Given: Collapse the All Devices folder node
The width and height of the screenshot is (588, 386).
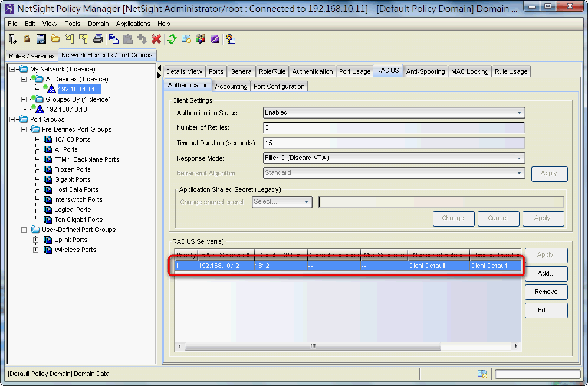Looking at the screenshot, I should point(24,79).
